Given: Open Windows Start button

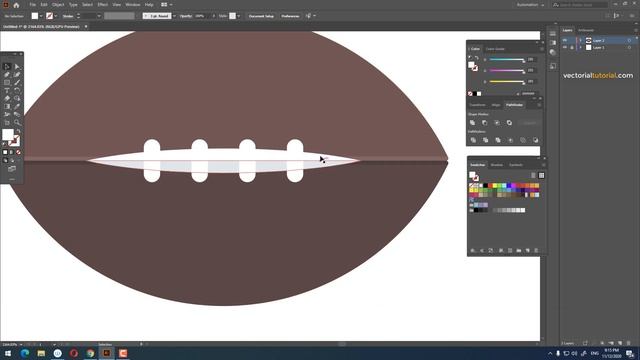Looking at the screenshot, I should (x=8, y=353).
